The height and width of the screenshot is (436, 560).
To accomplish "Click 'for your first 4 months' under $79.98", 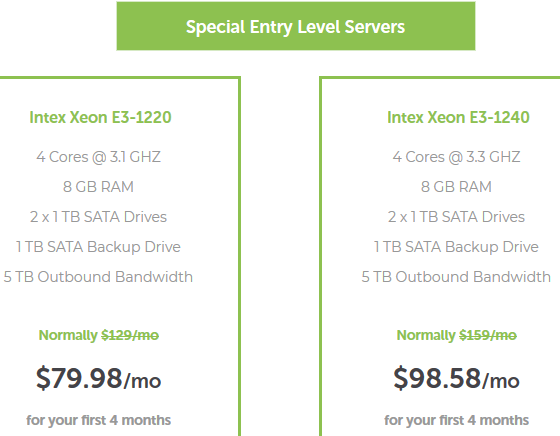I will [x=99, y=420].
